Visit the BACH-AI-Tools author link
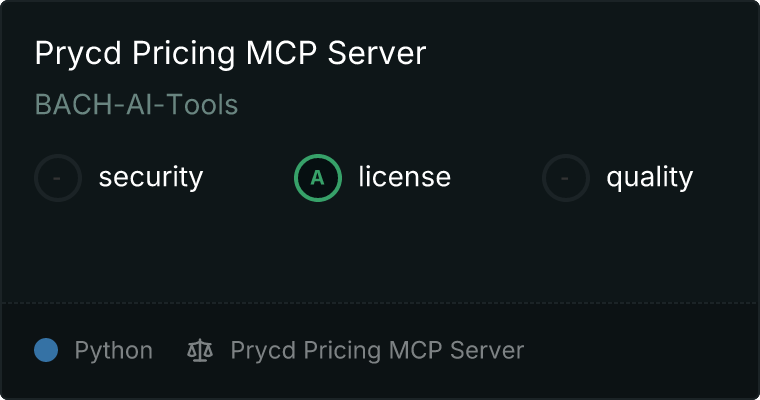 [136, 104]
